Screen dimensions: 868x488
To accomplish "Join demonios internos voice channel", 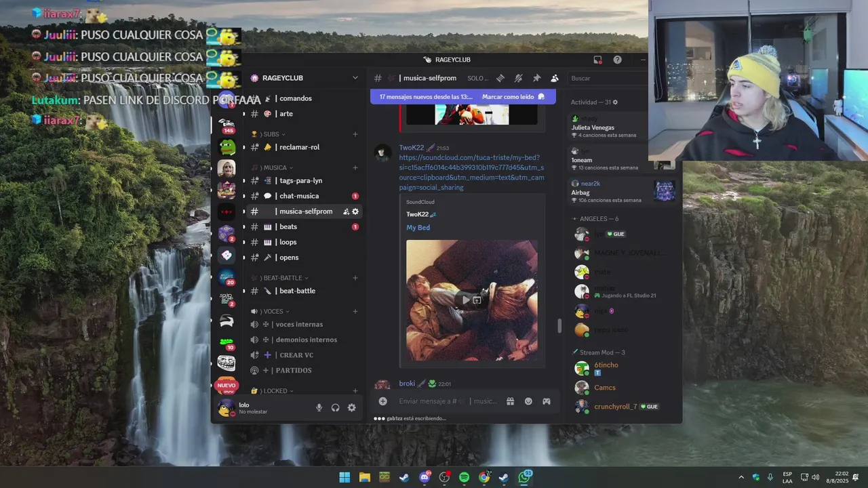I will 304,340.
